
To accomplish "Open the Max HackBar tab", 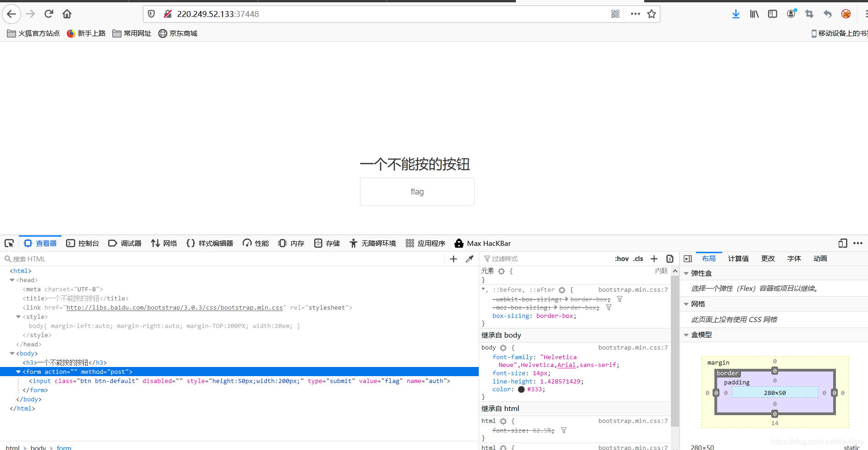I will tap(483, 243).
